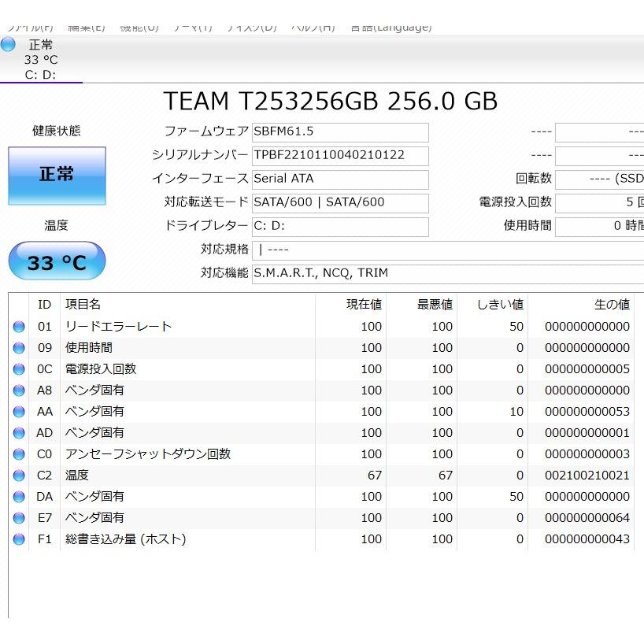Click the firmware SBFM61.5 field
This screenshot has height=644, width=644.
click(x=340, y=132)
